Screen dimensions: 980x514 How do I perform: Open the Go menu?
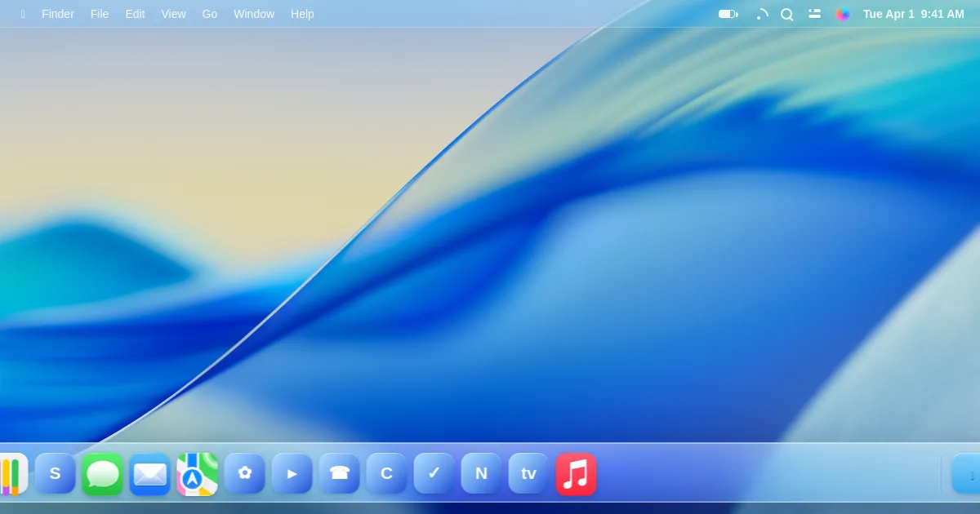210,14
